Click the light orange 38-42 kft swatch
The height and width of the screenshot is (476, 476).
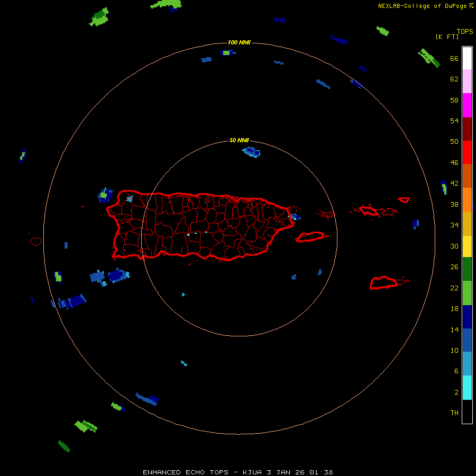(x=467, y=200)
